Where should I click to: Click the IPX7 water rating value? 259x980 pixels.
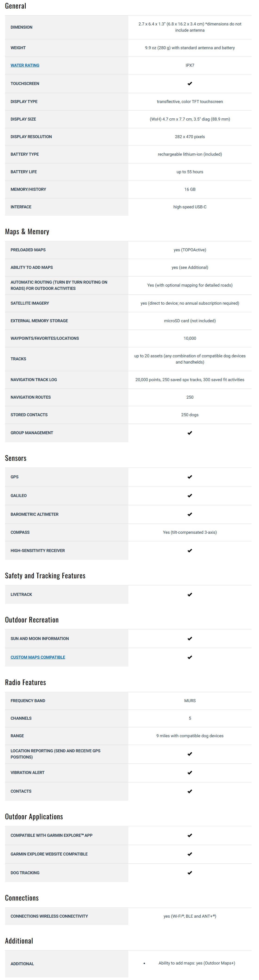coord(190,65)
